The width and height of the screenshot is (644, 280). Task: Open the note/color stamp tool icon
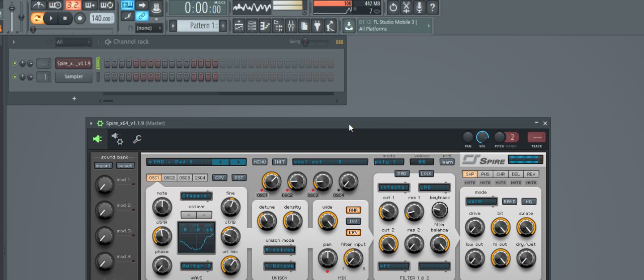128,17
